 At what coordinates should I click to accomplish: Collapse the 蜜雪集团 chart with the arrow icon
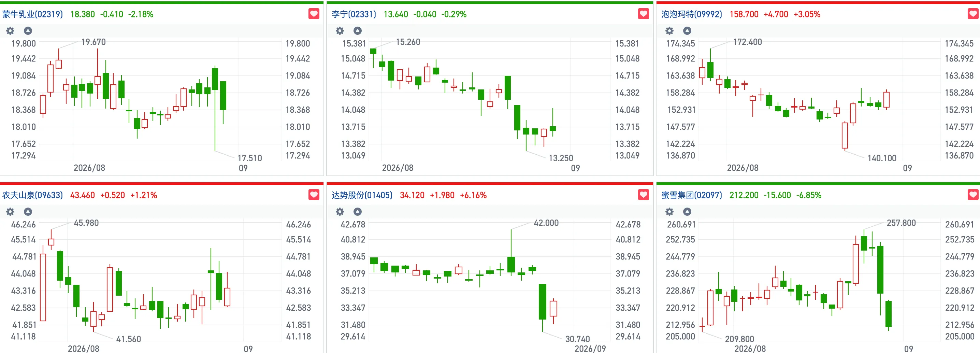[687, 212]
